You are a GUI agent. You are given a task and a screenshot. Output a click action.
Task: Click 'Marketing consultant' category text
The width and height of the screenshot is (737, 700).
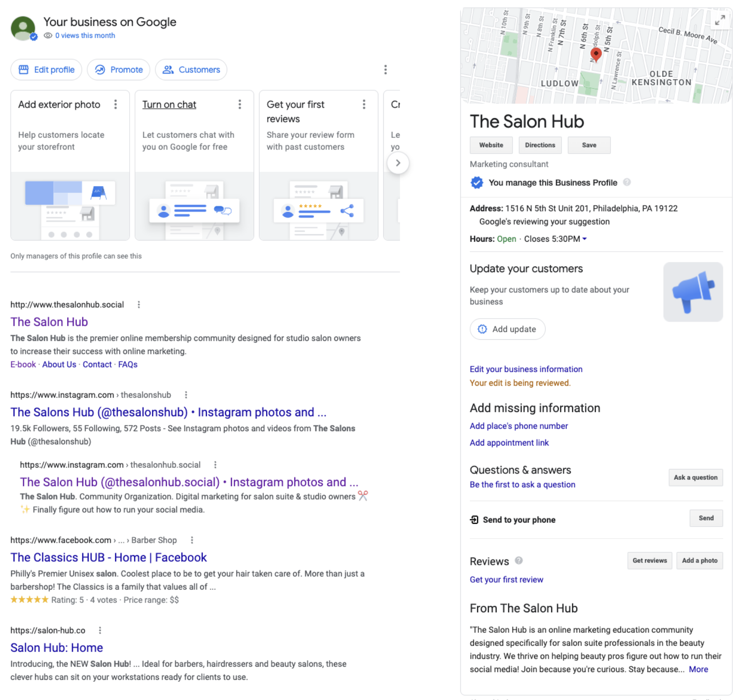click(509, 164)
